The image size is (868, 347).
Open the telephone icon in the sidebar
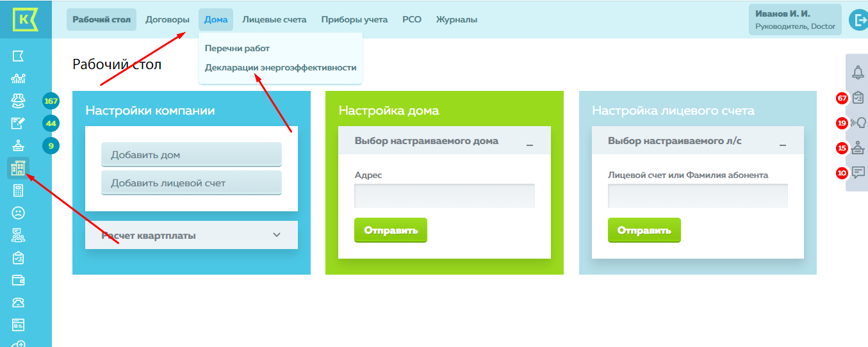(x=18, y=302)
